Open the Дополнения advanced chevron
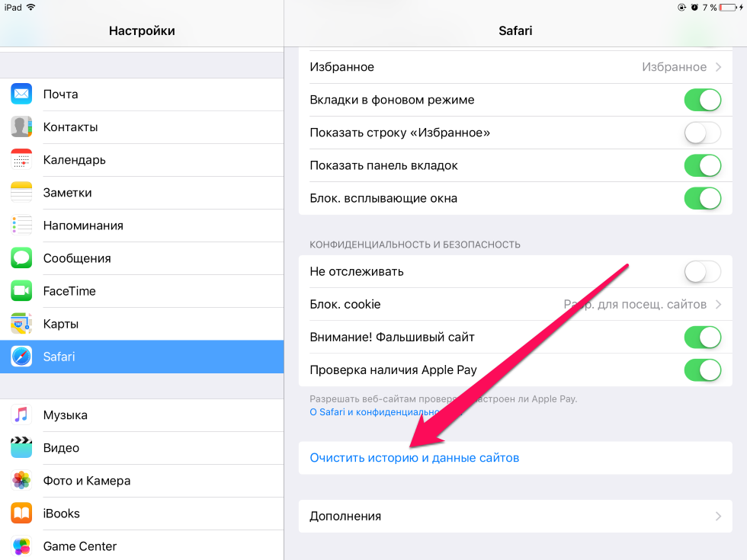The image size is (747, 560). pyautogui.click(x=515, y=517)
